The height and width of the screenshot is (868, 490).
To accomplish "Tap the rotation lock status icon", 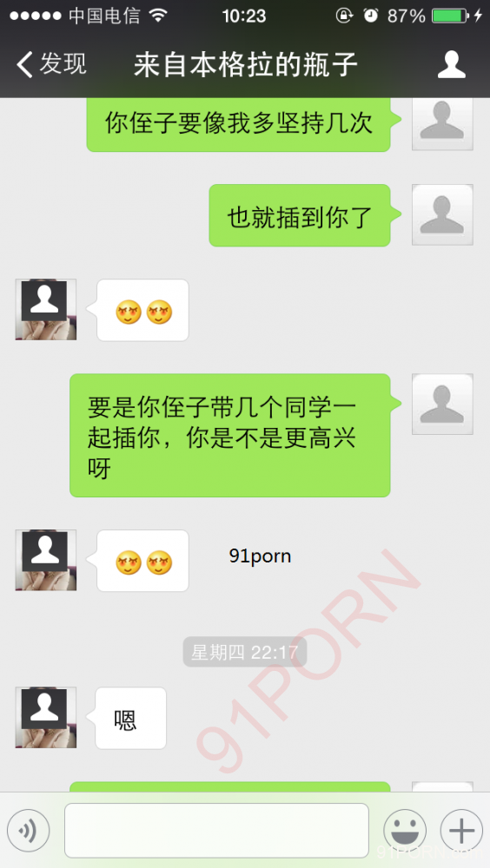I will [x=344, y=16].
